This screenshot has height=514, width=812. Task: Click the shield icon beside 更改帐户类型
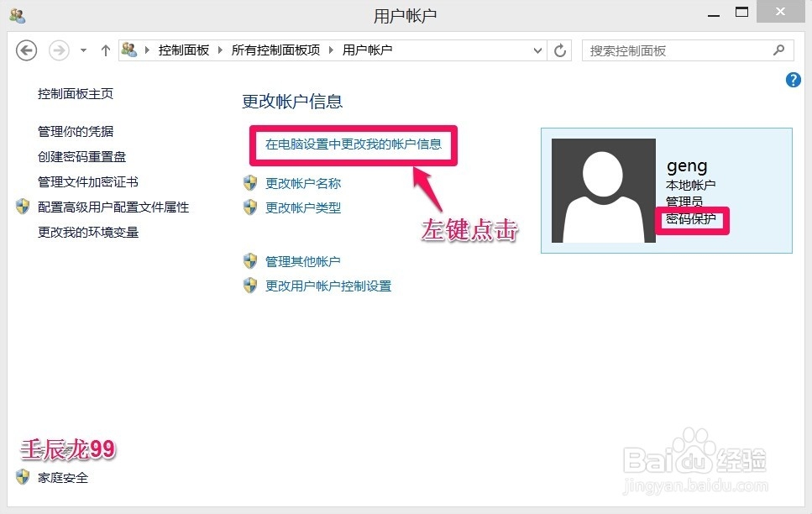(x=250, y=207)
